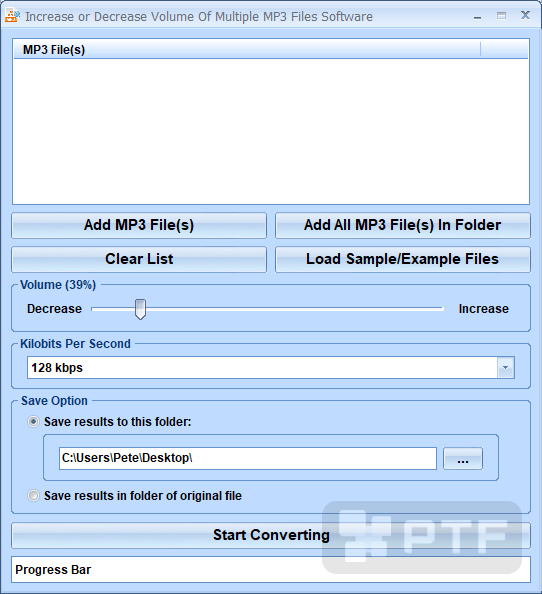Browse for output folder with ... button
The height and width of the screenshot is (594, 542).
coord(463,459)
